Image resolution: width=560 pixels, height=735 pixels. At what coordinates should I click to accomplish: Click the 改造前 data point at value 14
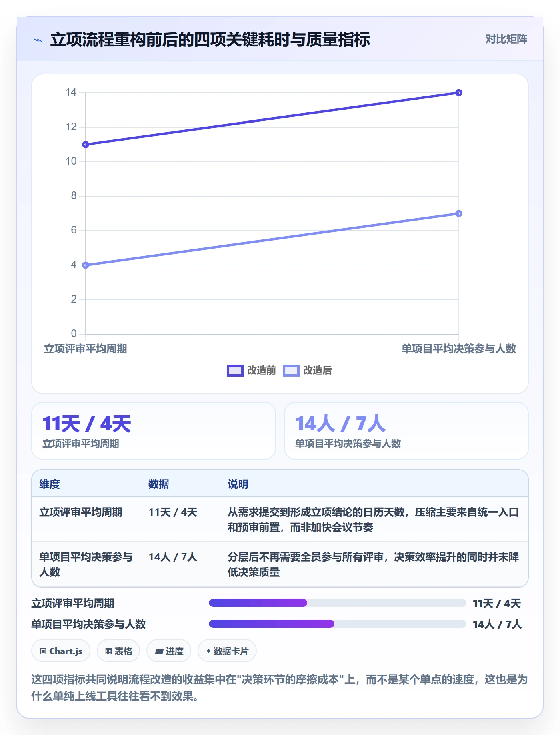[x=459, y=93]
